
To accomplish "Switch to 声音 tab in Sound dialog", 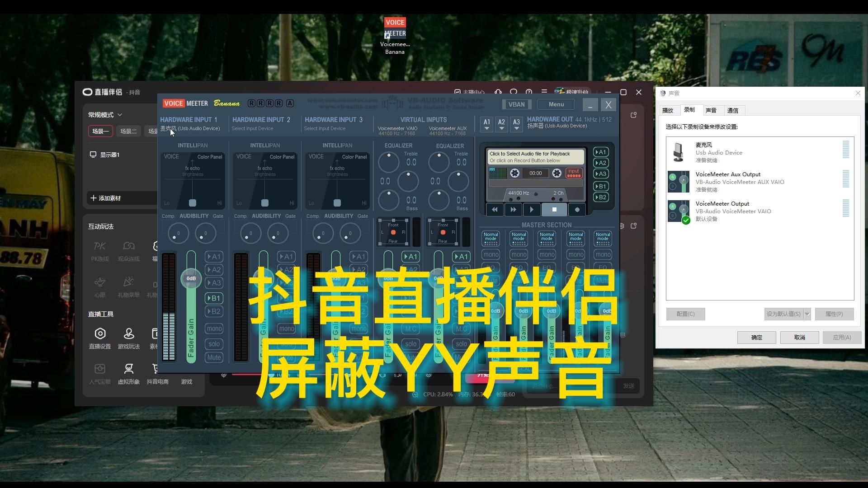I will [711, 111].
